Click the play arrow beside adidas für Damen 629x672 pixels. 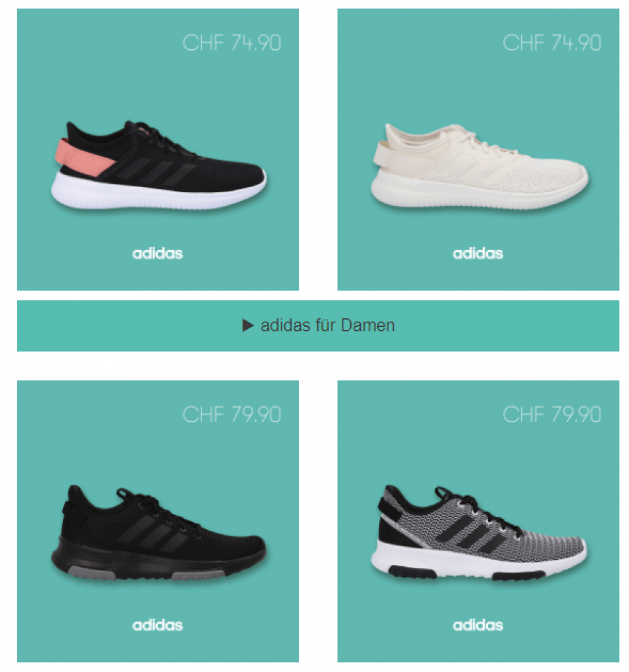click(248, 325)
